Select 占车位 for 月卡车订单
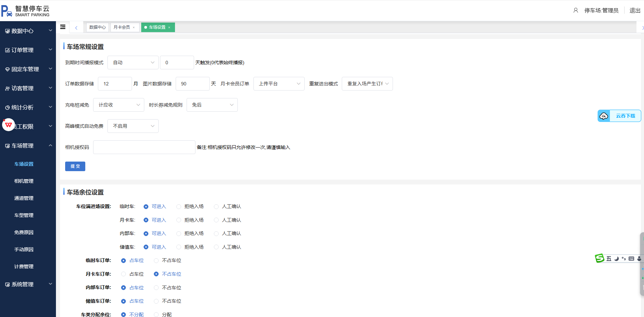Viewport: 644px width, 317px height. (123, 274)
